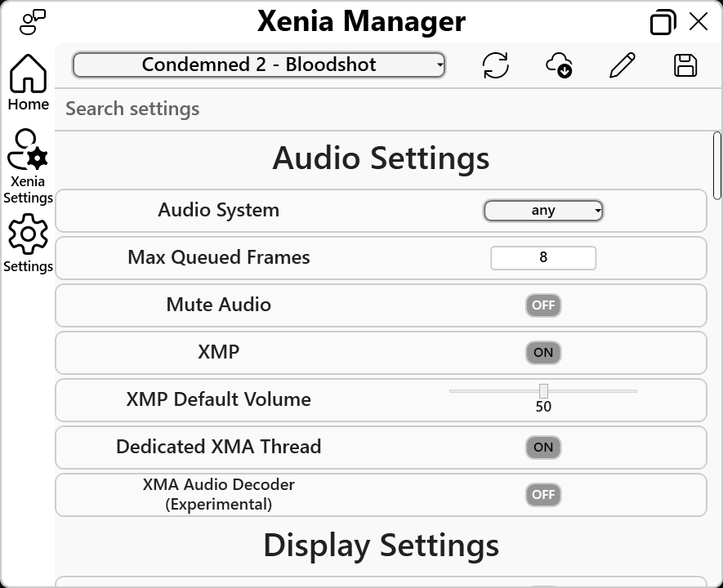
Task: Click the Max Queued Frames input box
Action: pos(543,257)
